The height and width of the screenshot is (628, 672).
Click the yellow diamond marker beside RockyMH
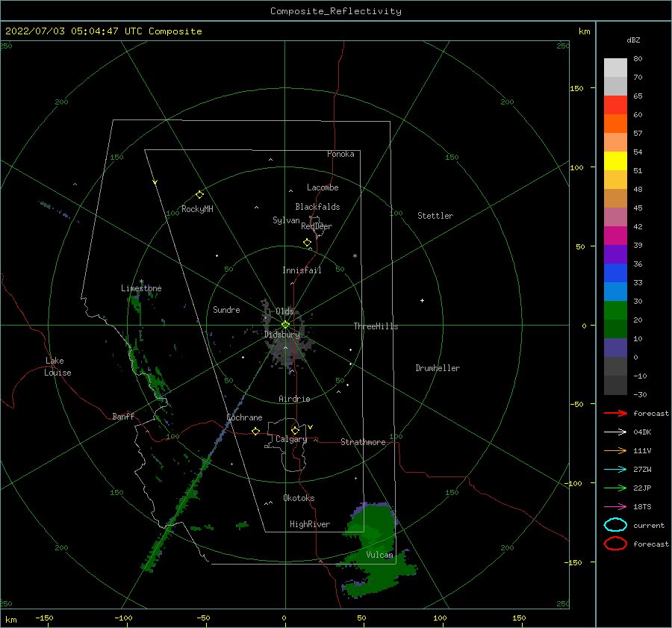point(199,195)
